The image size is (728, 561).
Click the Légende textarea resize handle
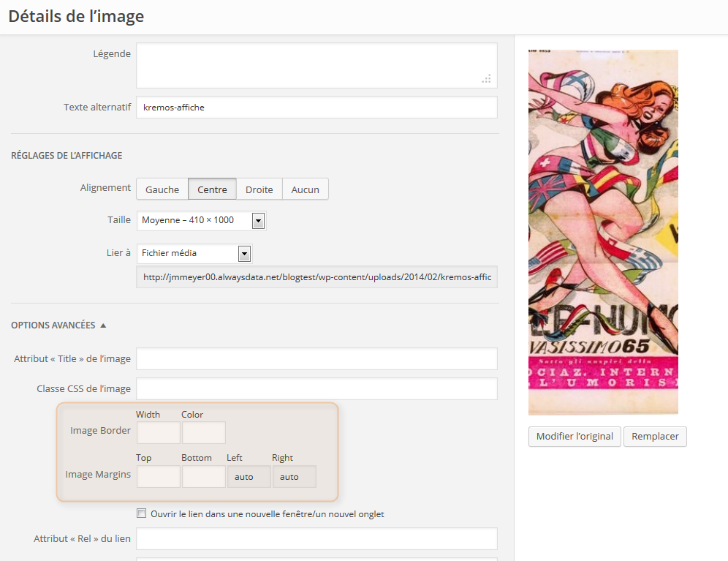click(487, 79)
